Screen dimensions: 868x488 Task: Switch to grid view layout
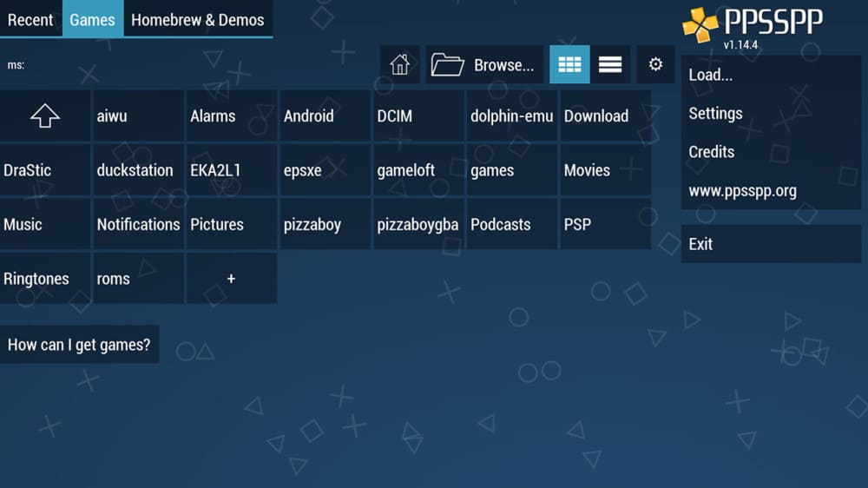coord(569,65)
